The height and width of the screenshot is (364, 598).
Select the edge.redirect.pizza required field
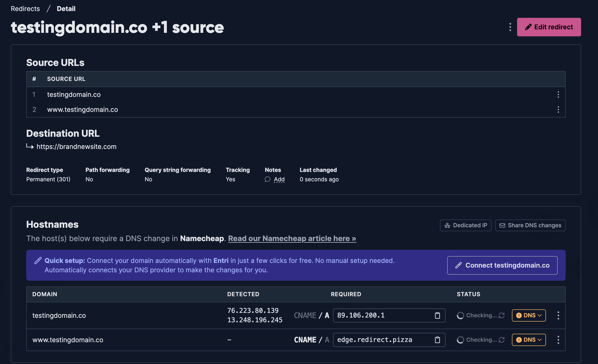[x=389, y=340]
